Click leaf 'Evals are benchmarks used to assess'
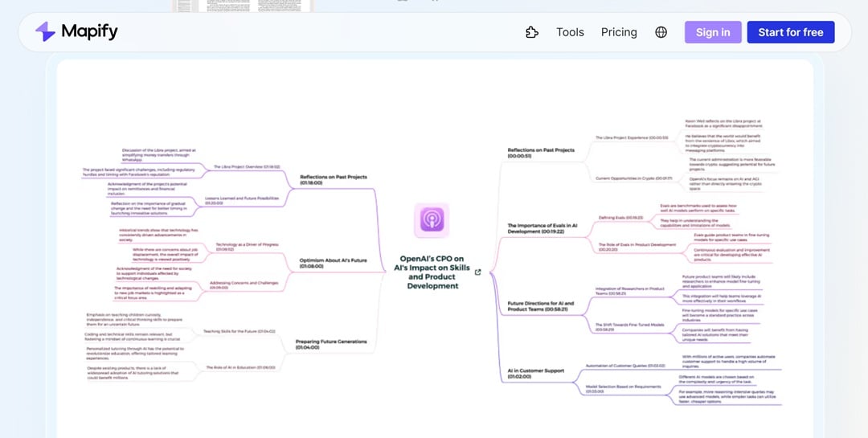Viewport: 868px width, 438px height. tap(698, 207)
